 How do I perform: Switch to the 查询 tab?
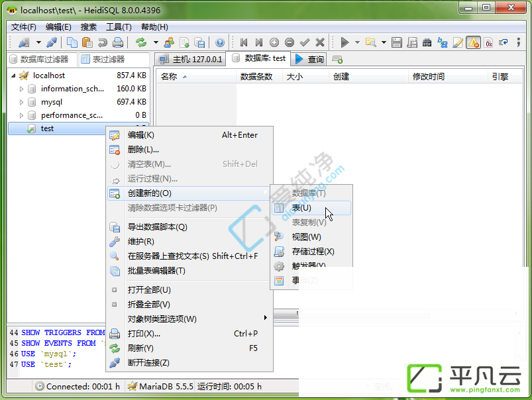pyautogui.click(x=309, y=60)
